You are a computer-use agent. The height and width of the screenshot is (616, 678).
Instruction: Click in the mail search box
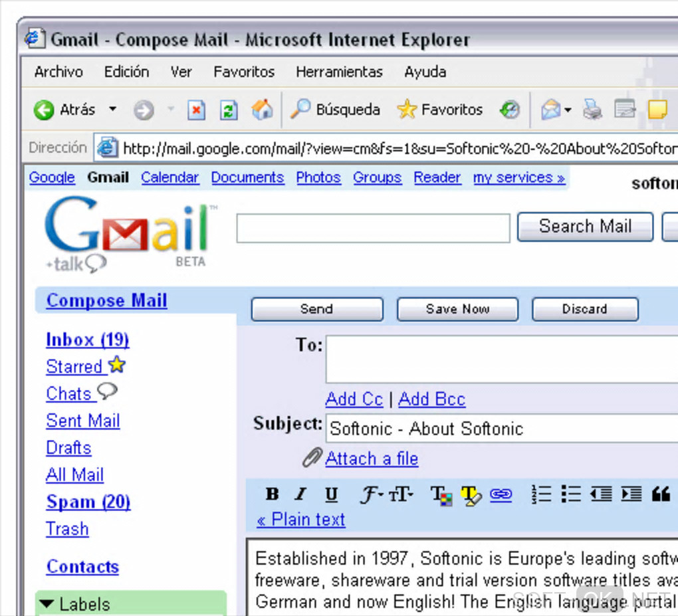373,228
